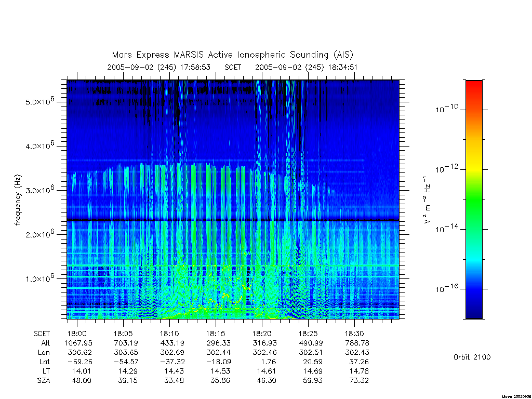This screenshot has width=532, height=399.
Task: Click the plot title 'Mars Express MARSIS Active Ionospheric Sounding (AIS)'
Action: (232, 55)
